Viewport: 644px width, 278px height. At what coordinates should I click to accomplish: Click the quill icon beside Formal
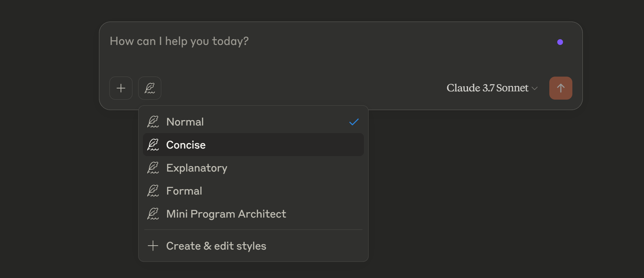coord(153,191)
